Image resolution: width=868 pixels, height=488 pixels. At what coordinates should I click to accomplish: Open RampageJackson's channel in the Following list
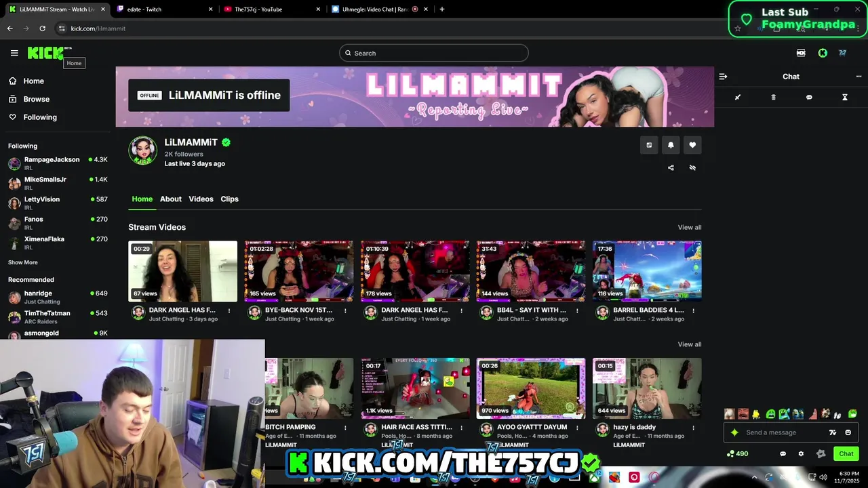[x=58, y=163]
